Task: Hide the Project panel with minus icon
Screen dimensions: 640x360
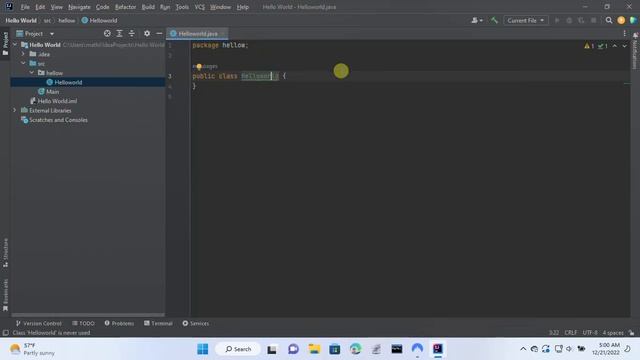Action: click(159, 33)
